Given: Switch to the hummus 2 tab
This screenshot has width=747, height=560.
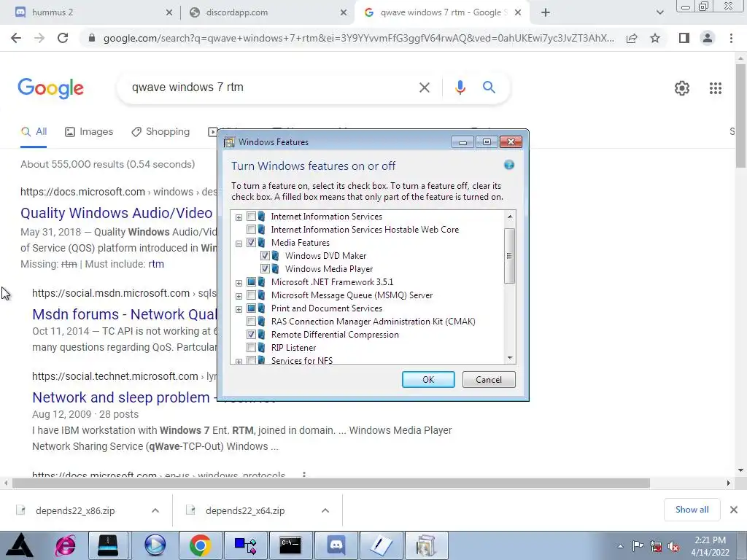Looking at the screenshot, I should (91, 12).
